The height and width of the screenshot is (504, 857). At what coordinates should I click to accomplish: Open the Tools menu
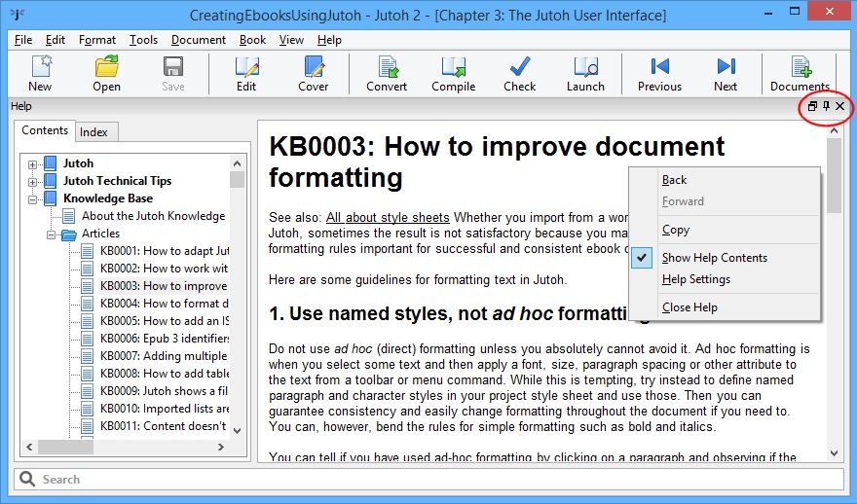[x=143, y=40]
